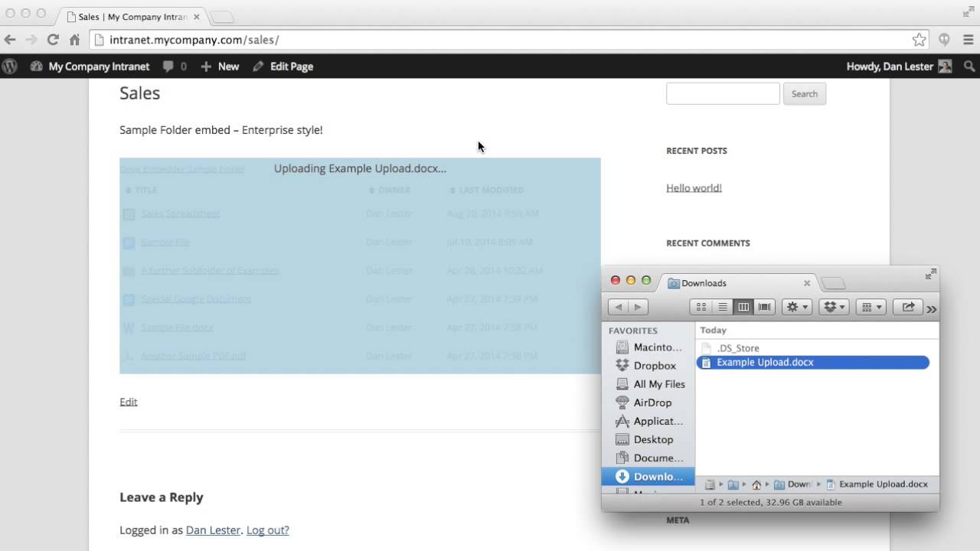
Task: Click the Search button
Action: [x=804, y=93]
